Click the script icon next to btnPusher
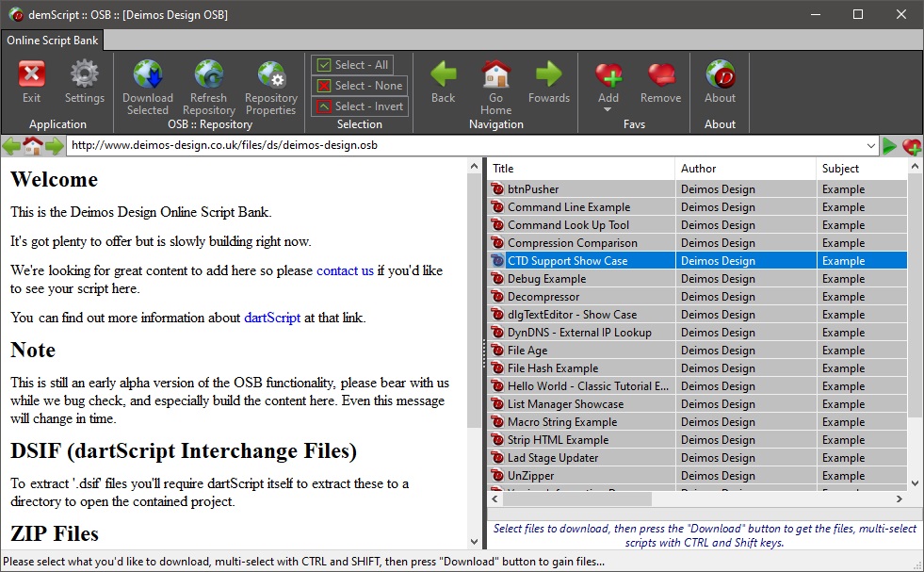This screenshot has height=572, width=924. (498, 188)
